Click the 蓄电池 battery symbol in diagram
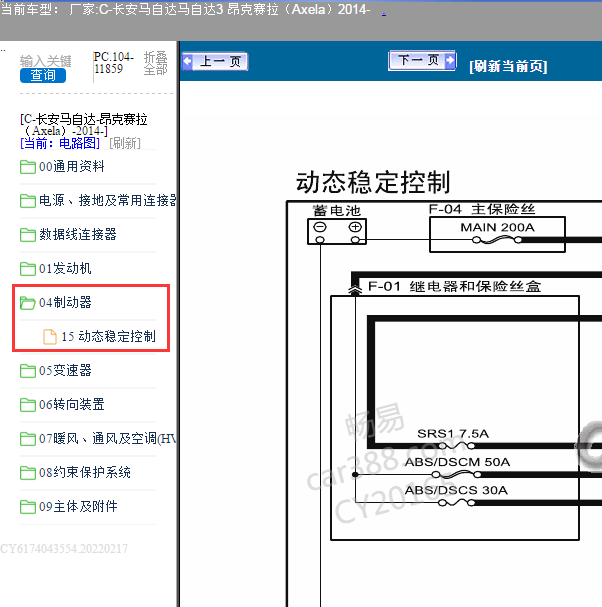 coord(337,231)
